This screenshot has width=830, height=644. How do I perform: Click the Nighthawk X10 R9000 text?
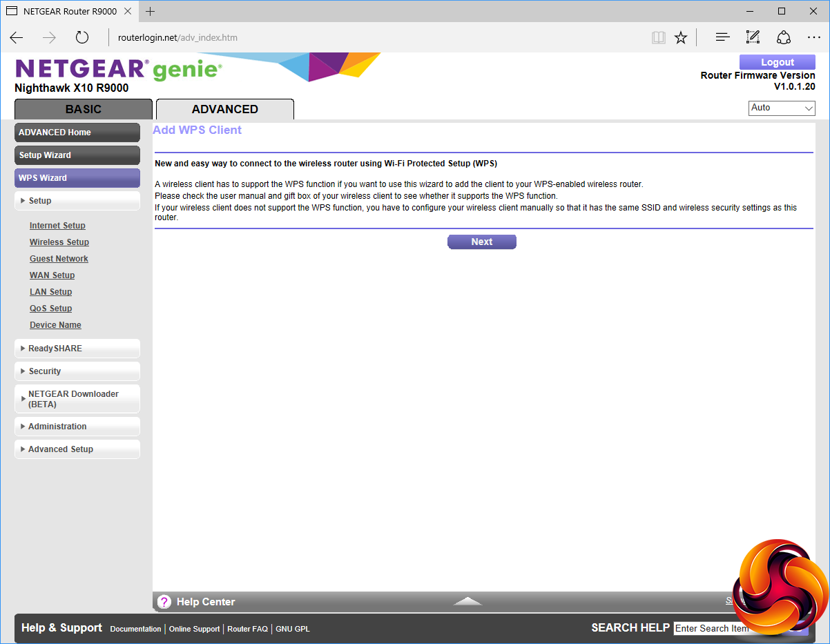click(71, 88)
